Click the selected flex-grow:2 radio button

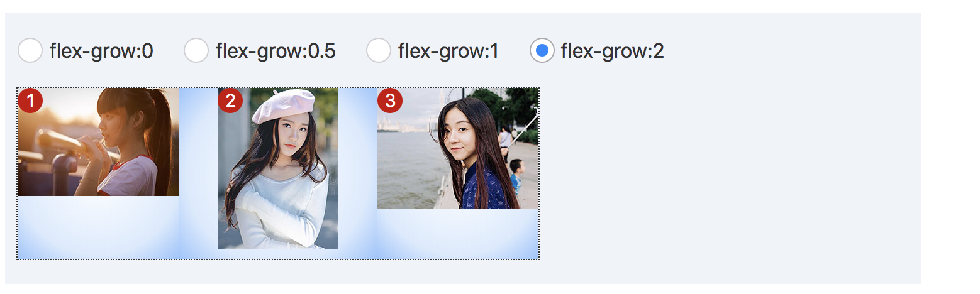(542, 50)
